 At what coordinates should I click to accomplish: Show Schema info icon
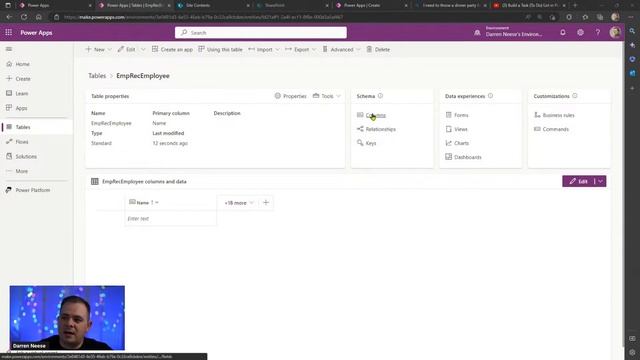click(x=380, y=96)
